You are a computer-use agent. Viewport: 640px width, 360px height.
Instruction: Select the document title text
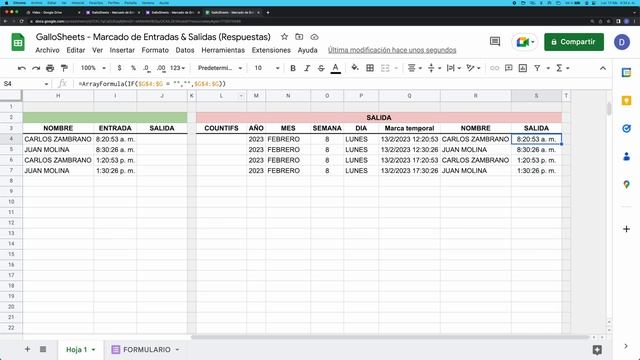click(x=153, y=37)
